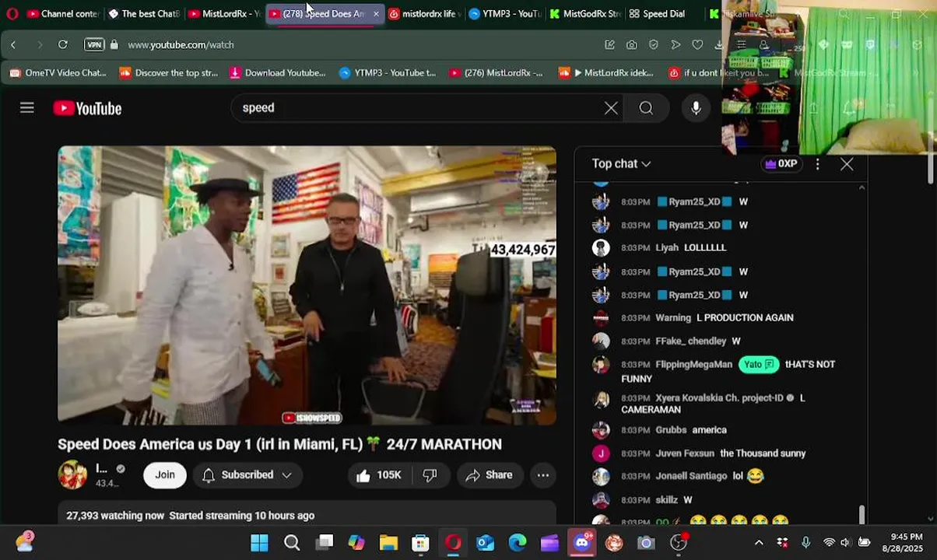Viewport: 937px width, 560px height.
Task: Click the ad blocker shield icon
Action: click(x=654, y=45)
